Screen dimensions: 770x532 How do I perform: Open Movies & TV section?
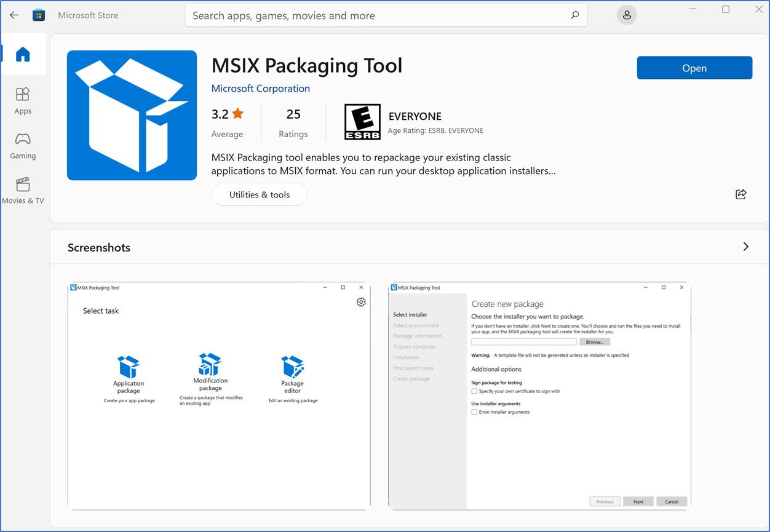(23, 190)
